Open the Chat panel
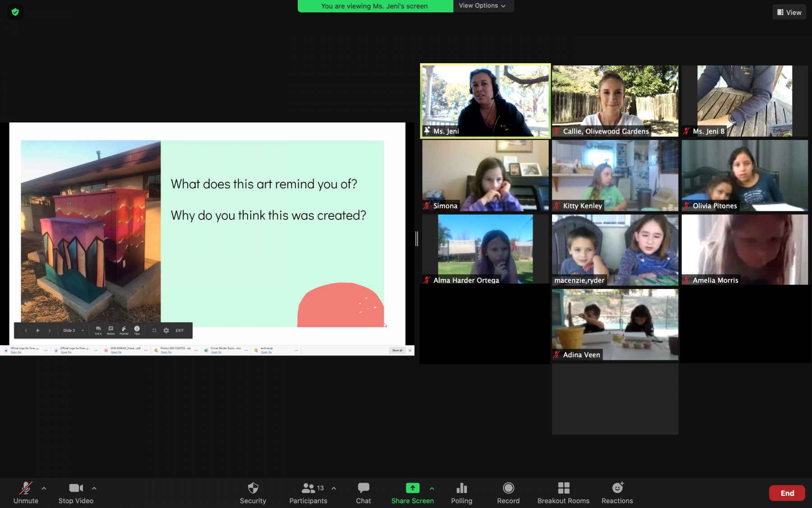Viewport: 812px width, 508px height. tap(363, 493)
